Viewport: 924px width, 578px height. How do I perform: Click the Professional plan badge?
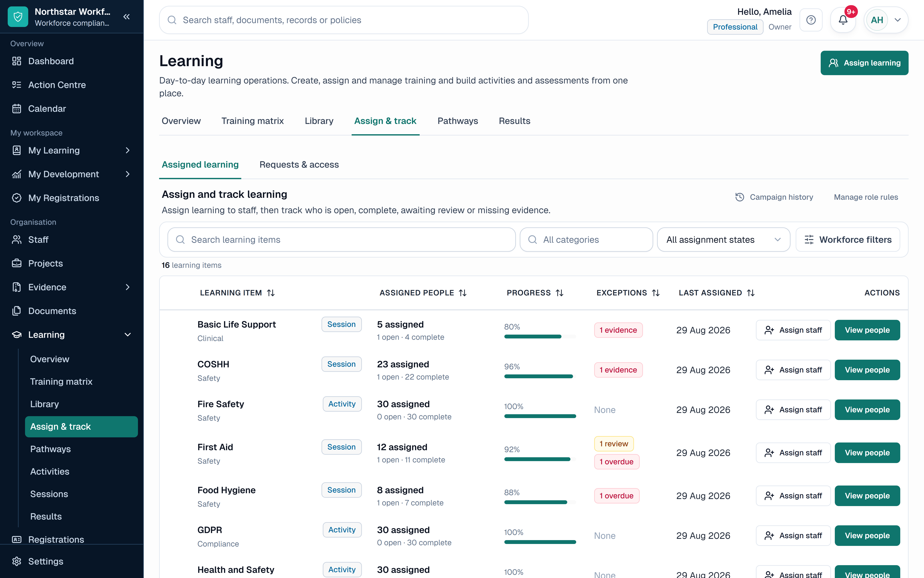coord(735,27)
